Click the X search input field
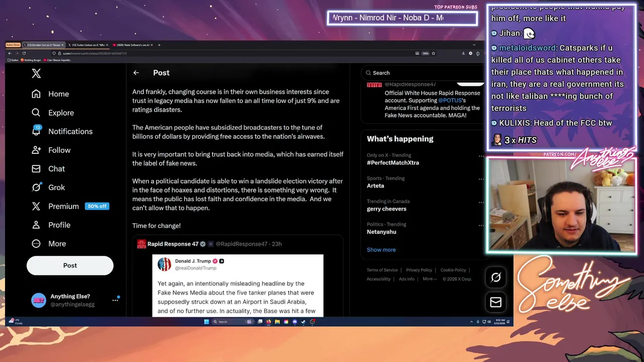 click(423, 73)
